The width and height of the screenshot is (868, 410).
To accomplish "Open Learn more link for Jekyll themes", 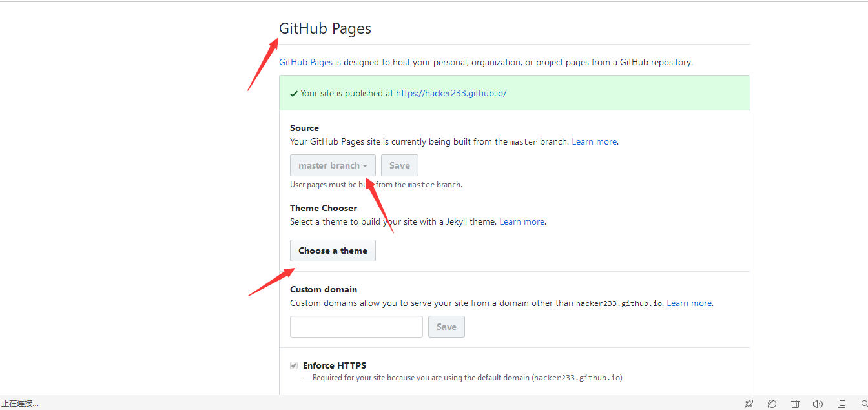I will 522,221.
